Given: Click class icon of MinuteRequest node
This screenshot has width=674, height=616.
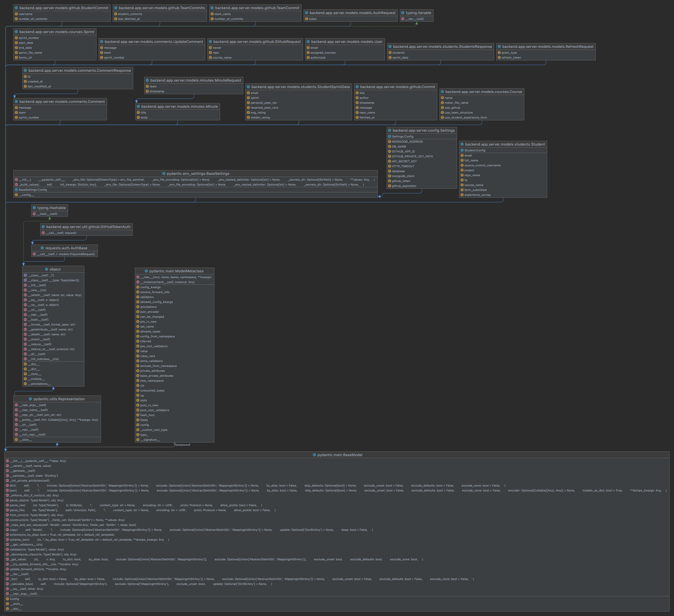Looking at the screenshot, I should click(x=147, y=80).
